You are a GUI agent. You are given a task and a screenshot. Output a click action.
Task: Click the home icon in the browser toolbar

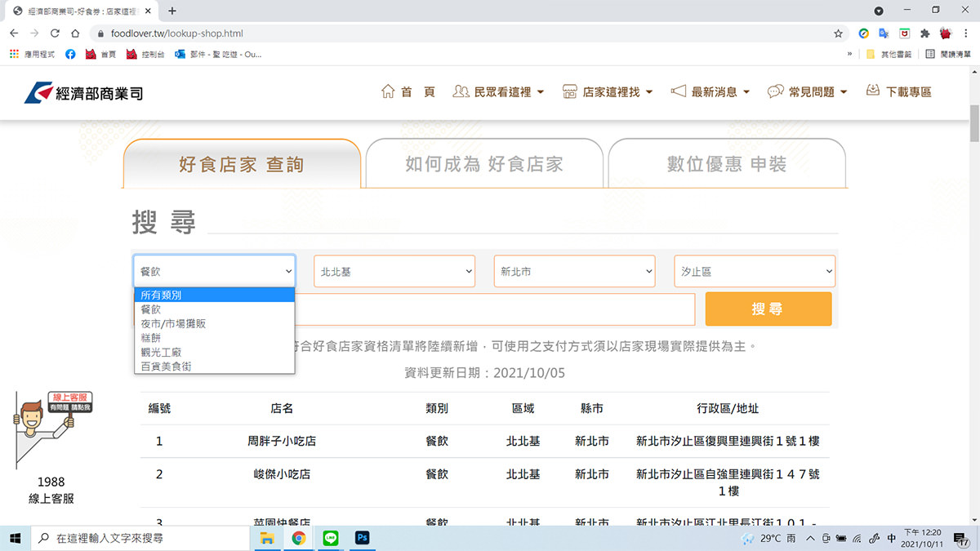click(x=75, y=33)
